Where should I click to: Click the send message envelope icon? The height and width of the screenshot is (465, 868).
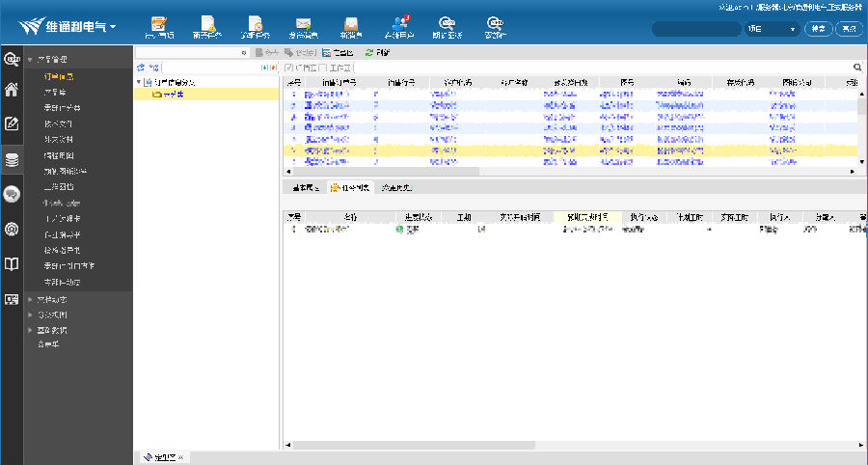[303, 24]
